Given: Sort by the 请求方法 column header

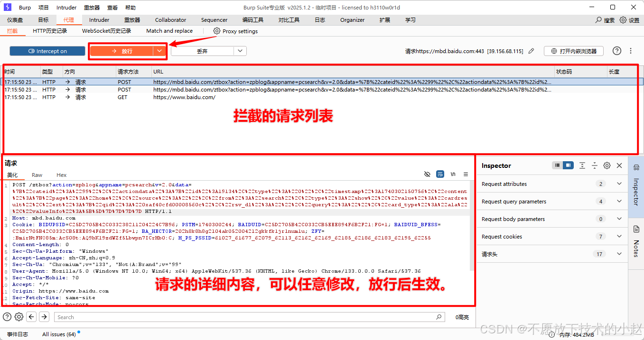Looking at the screenshot, I should [x=133, y=72].
